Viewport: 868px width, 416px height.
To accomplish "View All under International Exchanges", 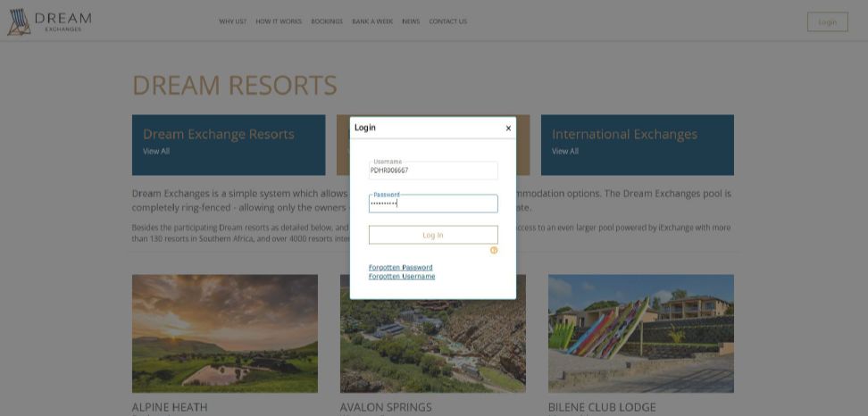I will pos(565,152).
